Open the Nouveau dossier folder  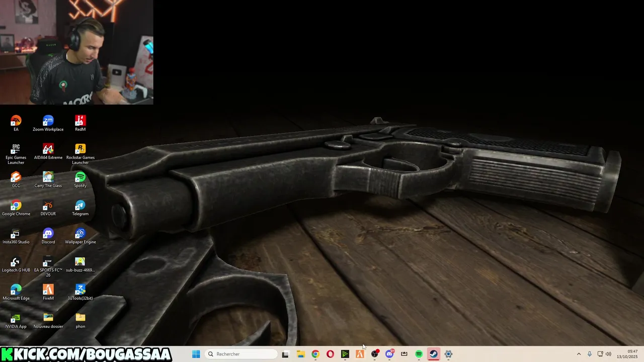(x=48, y=320)
